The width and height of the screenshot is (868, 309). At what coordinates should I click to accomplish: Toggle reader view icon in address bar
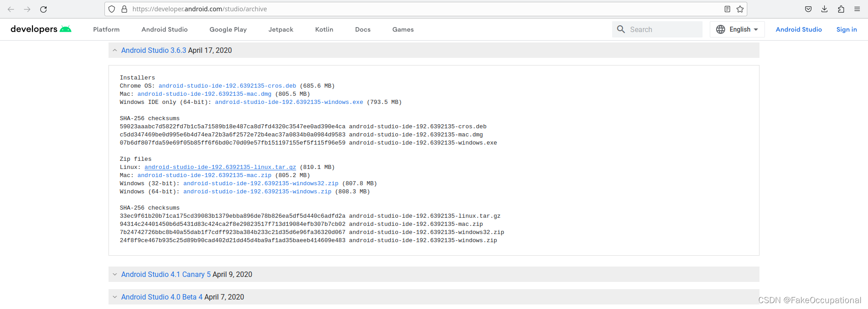(727, 9)
